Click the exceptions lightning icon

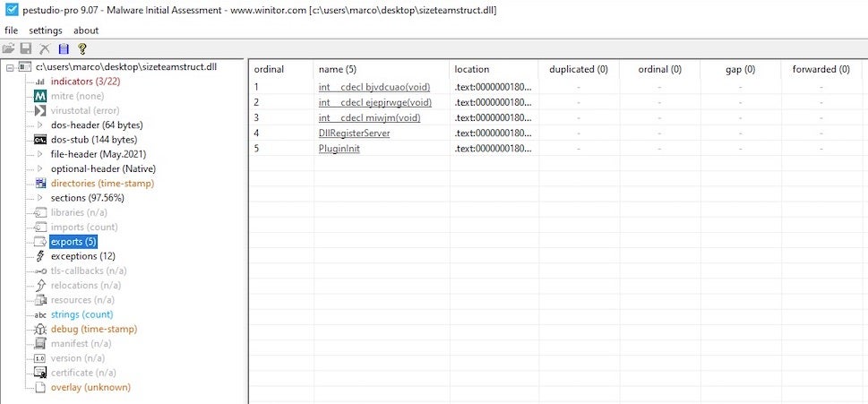click(x=39, y=256)
